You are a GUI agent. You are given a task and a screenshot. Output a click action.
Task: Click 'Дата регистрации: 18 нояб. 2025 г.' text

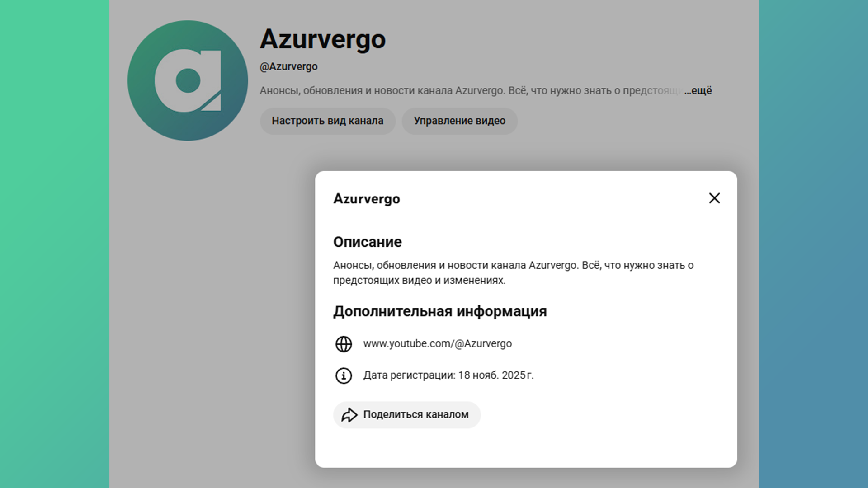(x=448, y=375)
